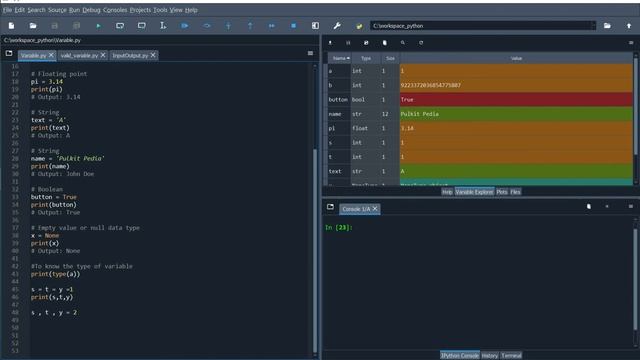The image size is (640, 360).
Task: Run file with green play button
Action: pos(98,26)
